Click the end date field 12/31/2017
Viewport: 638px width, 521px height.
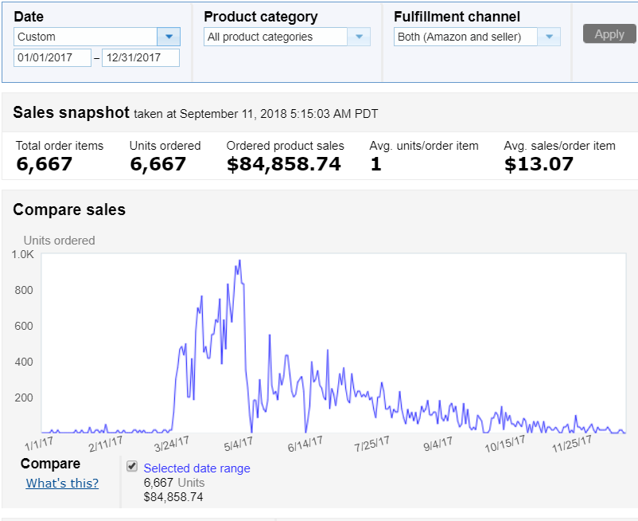pyautogui.click(x=140, y=58)
